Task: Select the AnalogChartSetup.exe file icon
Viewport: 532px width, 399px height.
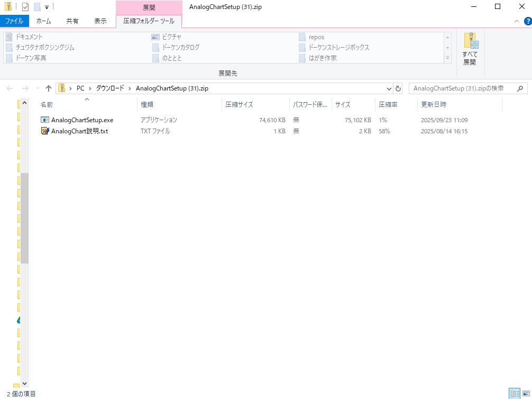Action: 45,120
